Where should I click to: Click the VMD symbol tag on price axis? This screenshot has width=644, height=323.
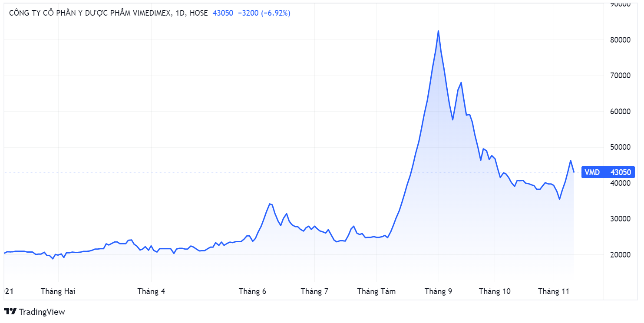pyautogui.click(x=592, y=172)
